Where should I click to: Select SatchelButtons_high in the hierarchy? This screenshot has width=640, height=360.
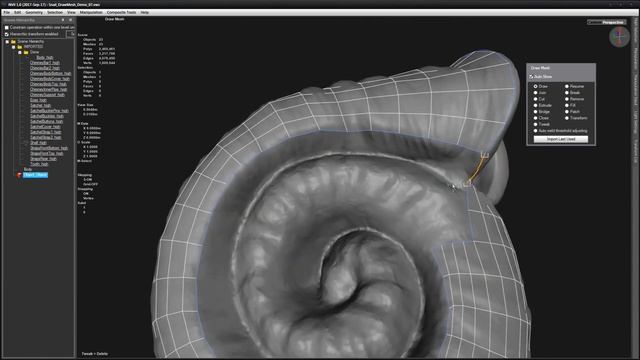[x=47, y=121]
